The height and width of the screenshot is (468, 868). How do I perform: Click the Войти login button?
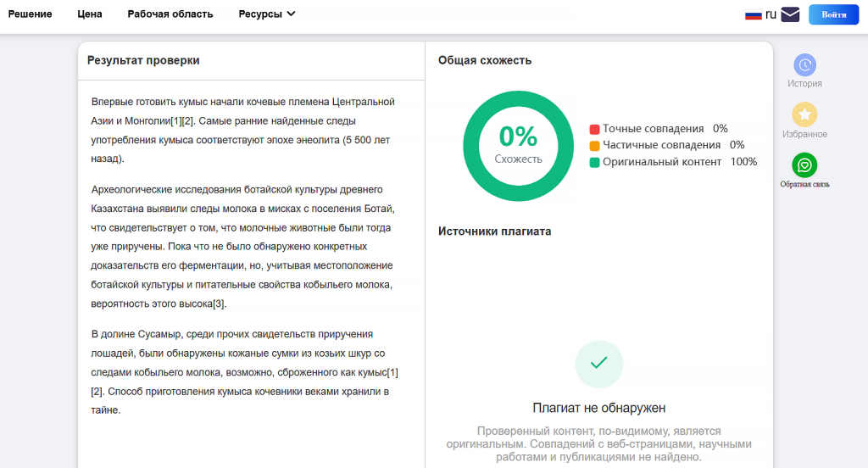[834, 14]
